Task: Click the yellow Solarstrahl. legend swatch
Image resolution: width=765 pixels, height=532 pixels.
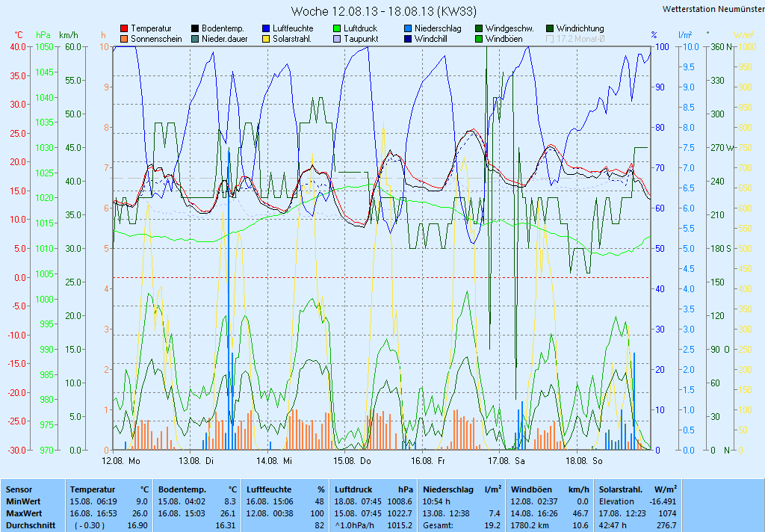Action: [266, 39]
